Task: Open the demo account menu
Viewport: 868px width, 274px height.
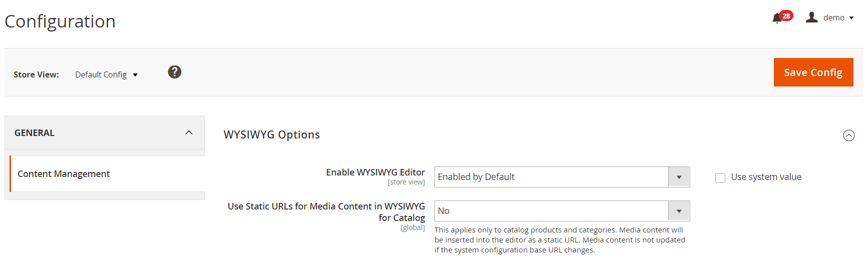Action: [833, 17]
